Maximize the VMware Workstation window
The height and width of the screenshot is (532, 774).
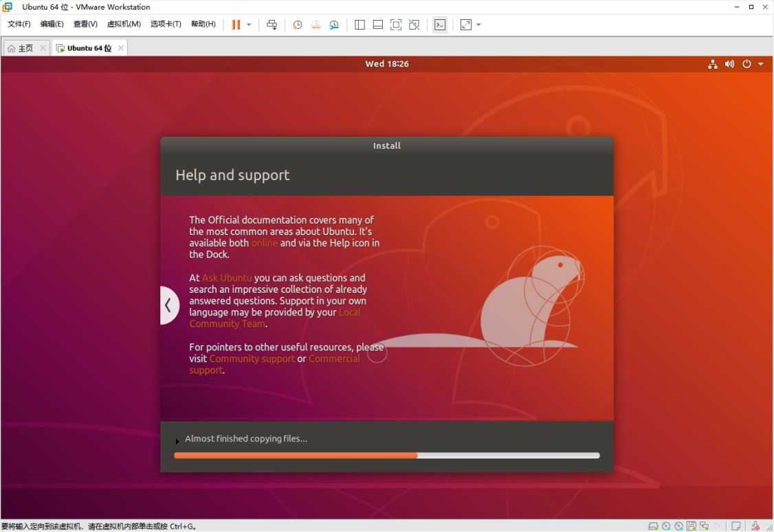click(751, 7)
